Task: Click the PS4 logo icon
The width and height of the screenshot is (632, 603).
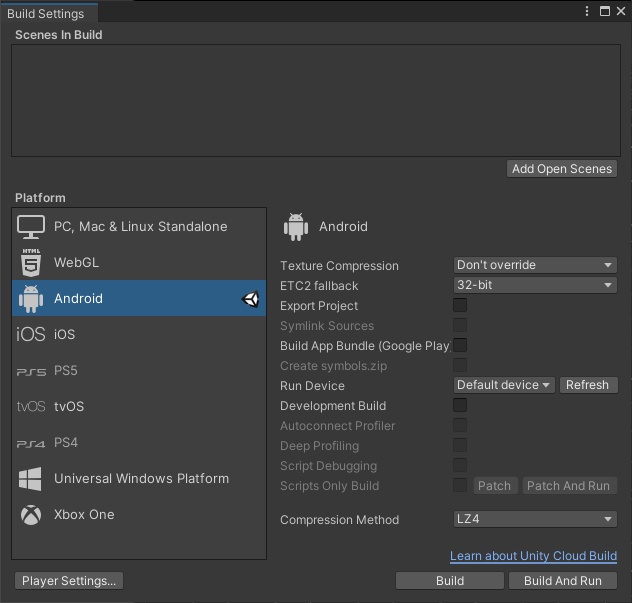Action: click(x=31, y=444)
